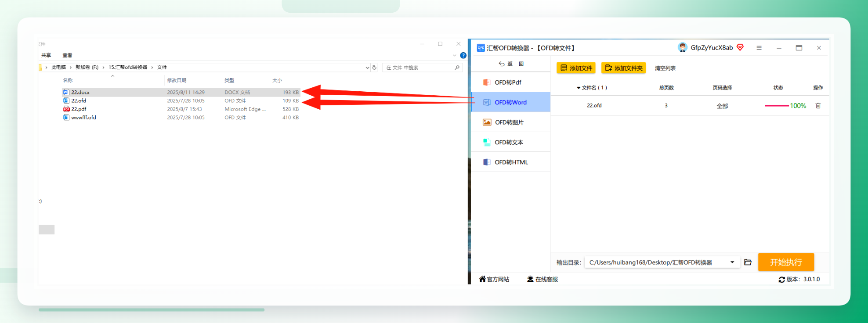The height and width of the screenshot is (323, 868).
Task: Click the explorer search magnifier icon
Action: coord(457,68)
